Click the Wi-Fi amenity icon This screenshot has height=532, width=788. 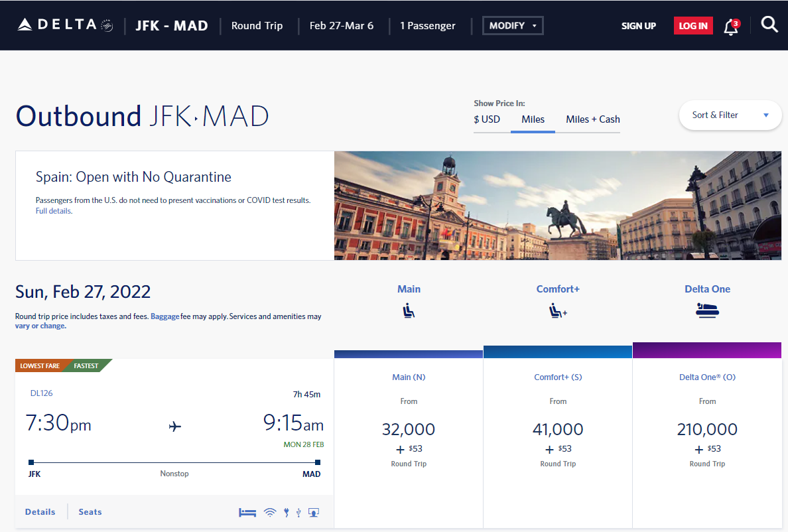click(x=270, y=512)
